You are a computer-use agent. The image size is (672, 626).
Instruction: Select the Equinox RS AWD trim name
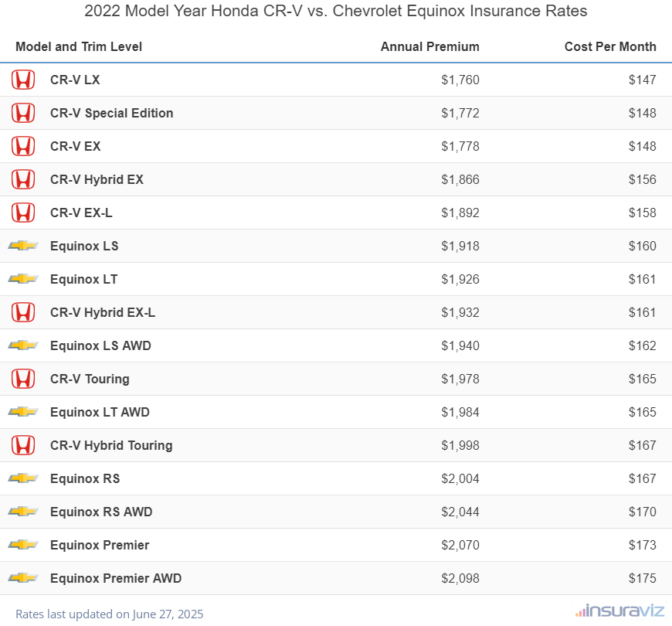101,512
